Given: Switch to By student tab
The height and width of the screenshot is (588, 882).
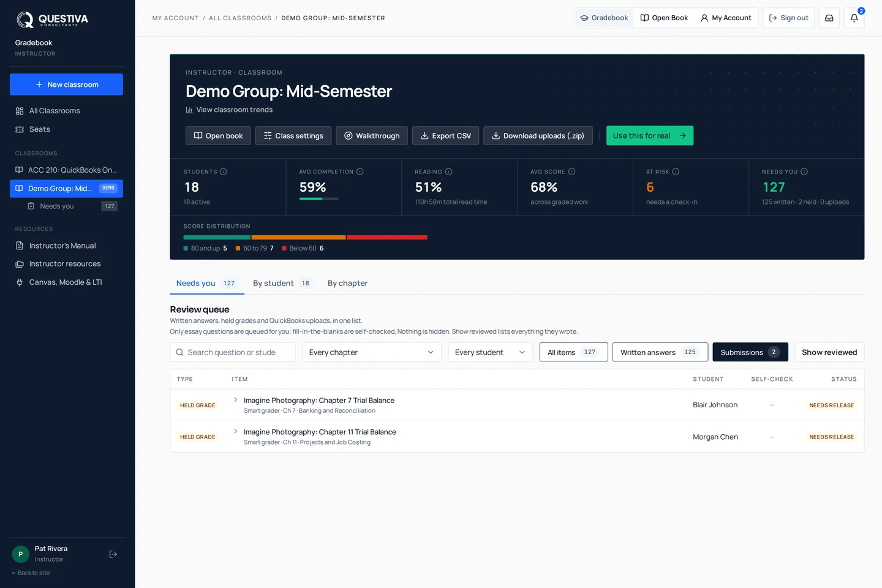Looking at the screenshot, I should [282, 283].
